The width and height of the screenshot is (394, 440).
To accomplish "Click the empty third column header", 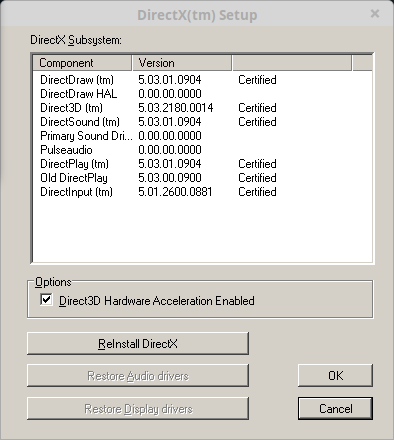I will (x=292, y=63).
